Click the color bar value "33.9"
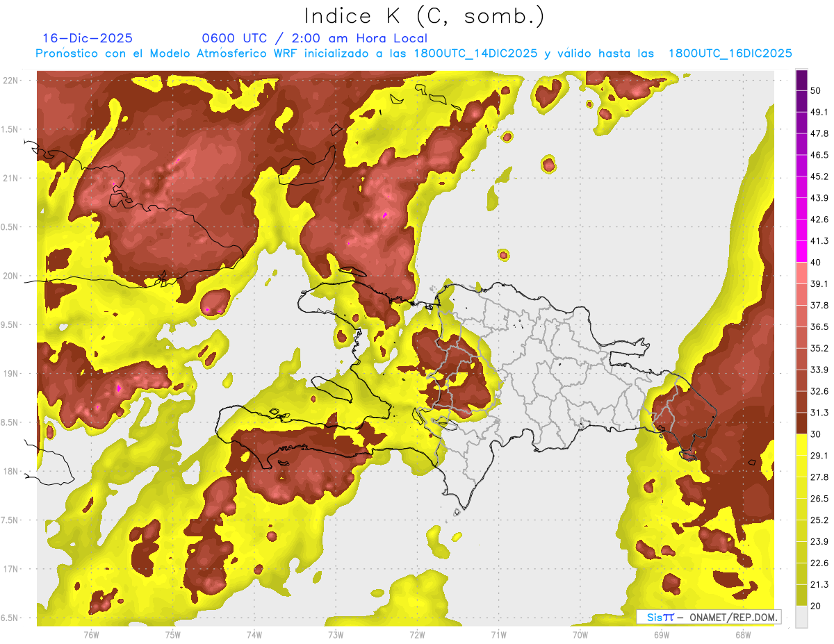This screenshot has height=644, width=834. point(820,370)
